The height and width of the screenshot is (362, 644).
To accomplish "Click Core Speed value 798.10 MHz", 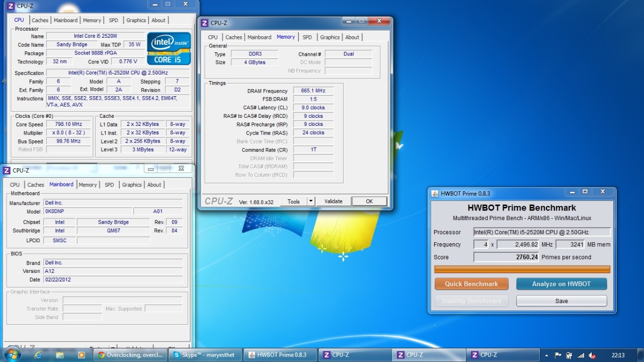I will point(69,124).
